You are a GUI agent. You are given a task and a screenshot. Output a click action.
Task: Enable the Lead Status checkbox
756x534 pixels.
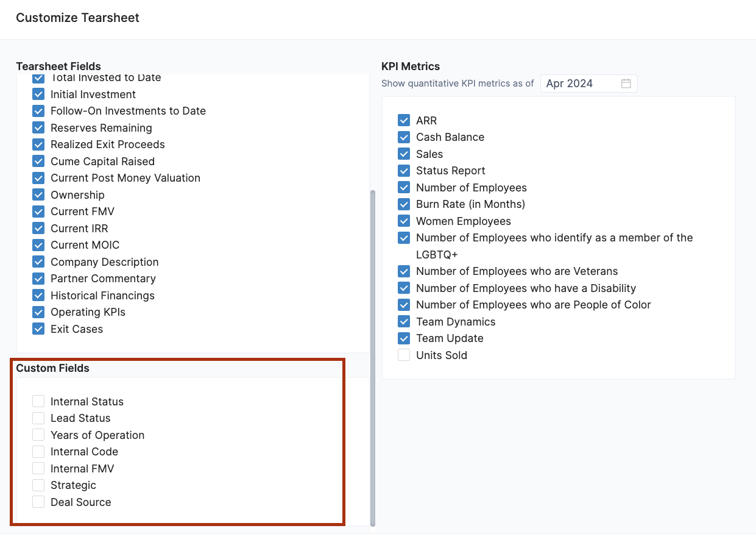tap(38, 418)
